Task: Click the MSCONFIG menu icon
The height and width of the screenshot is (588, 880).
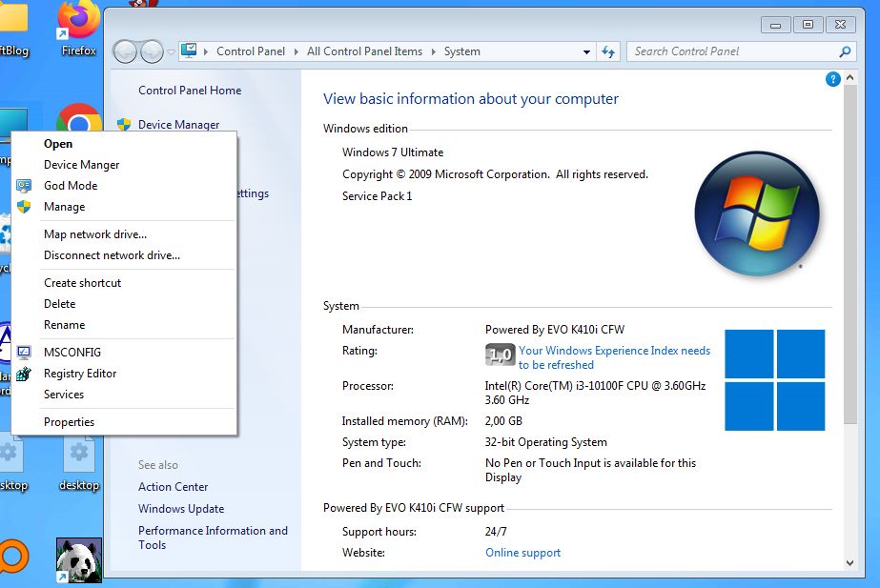Action: pyautogui.click(x=24, y=353)
